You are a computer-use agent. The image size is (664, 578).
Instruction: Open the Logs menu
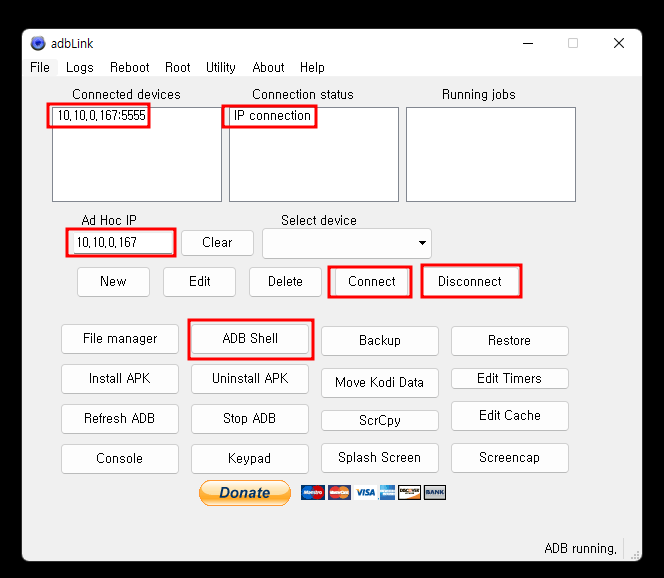click(x=80, y=67)
